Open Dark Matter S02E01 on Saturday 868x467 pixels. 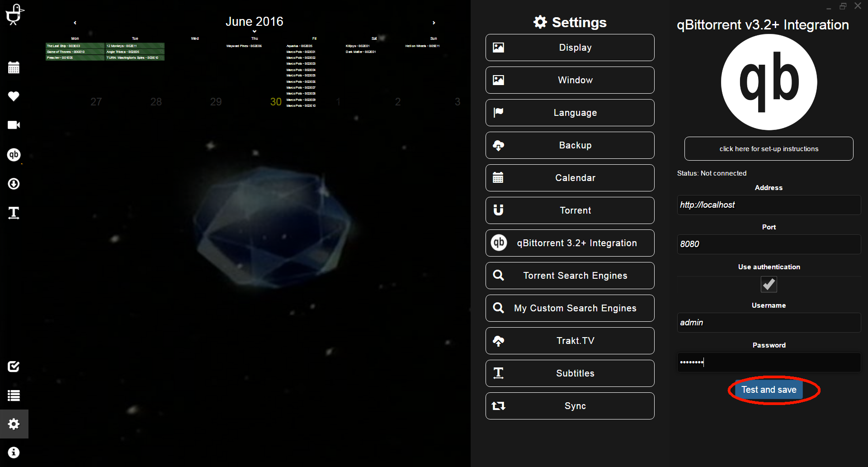pyautogui.click(x=361, y=52)
